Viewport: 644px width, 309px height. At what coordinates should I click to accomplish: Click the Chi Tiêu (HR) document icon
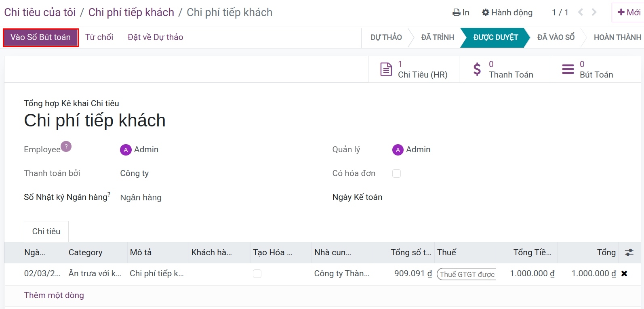pos(386,69)
